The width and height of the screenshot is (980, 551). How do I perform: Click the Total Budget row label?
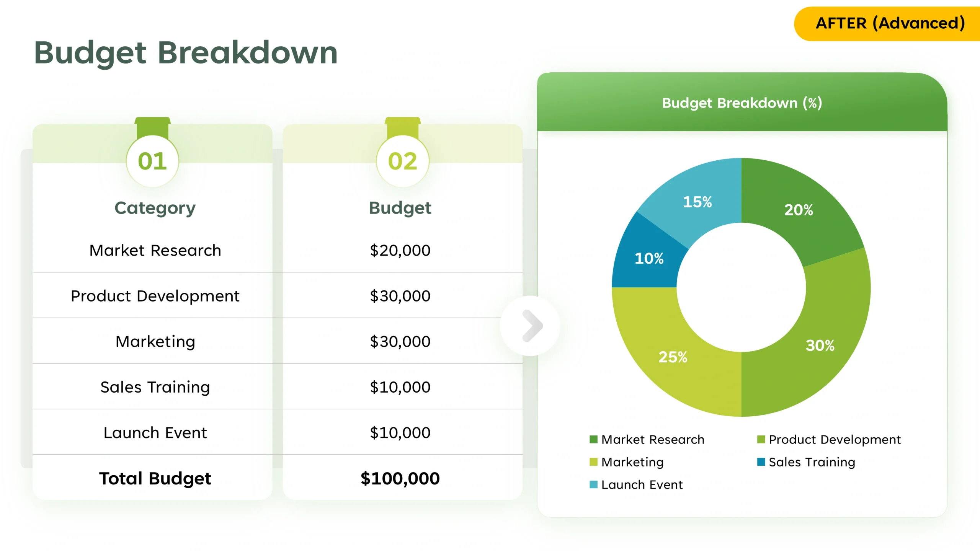tap(155, 478)
